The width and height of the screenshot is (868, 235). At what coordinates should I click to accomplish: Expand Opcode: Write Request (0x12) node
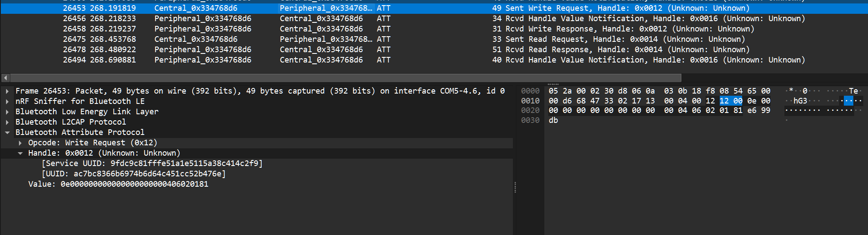click(20, 143)
